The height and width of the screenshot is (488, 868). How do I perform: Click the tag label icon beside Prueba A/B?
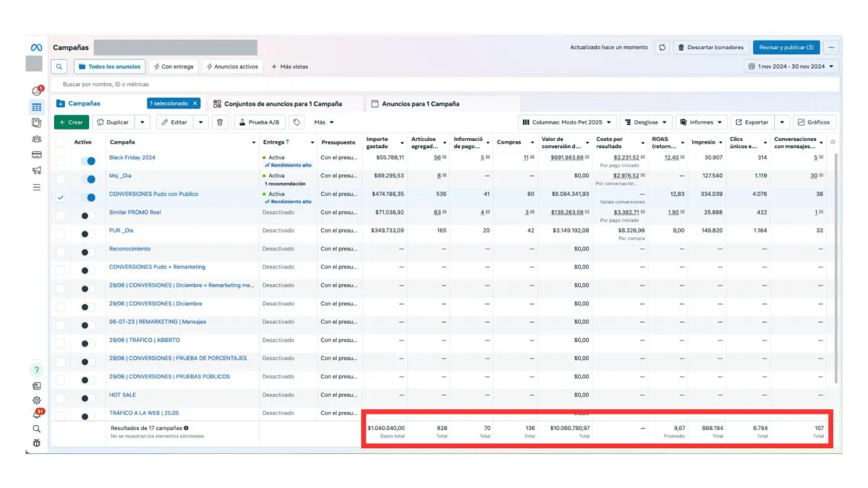click(297, 122)
